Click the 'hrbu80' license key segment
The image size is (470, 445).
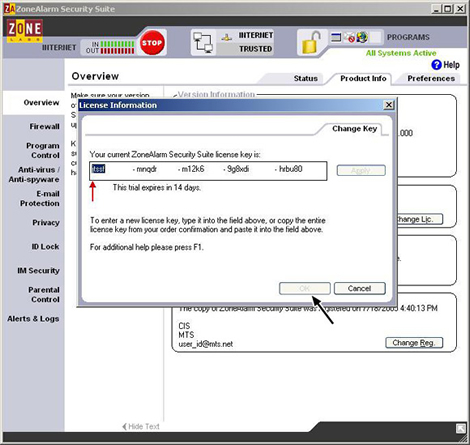[x=291, y=169]
